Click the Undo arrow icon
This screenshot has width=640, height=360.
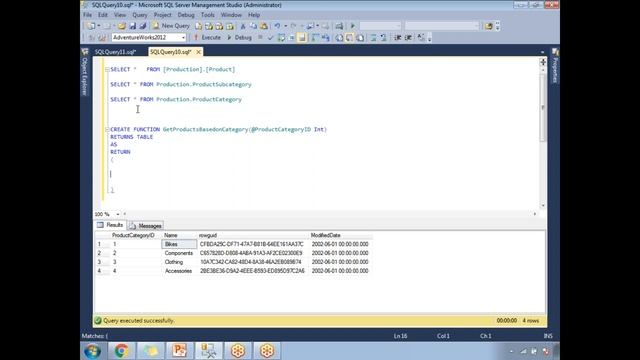coord(277,26)
